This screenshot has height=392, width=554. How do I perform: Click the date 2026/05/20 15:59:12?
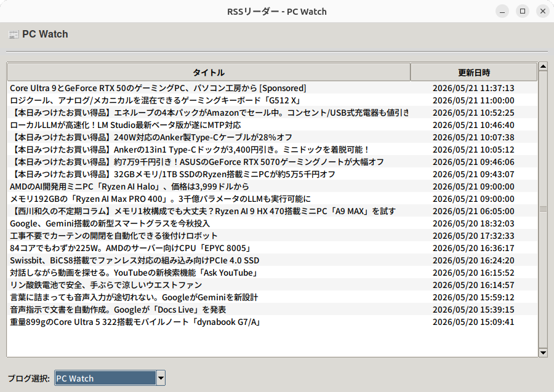(473, 297)
